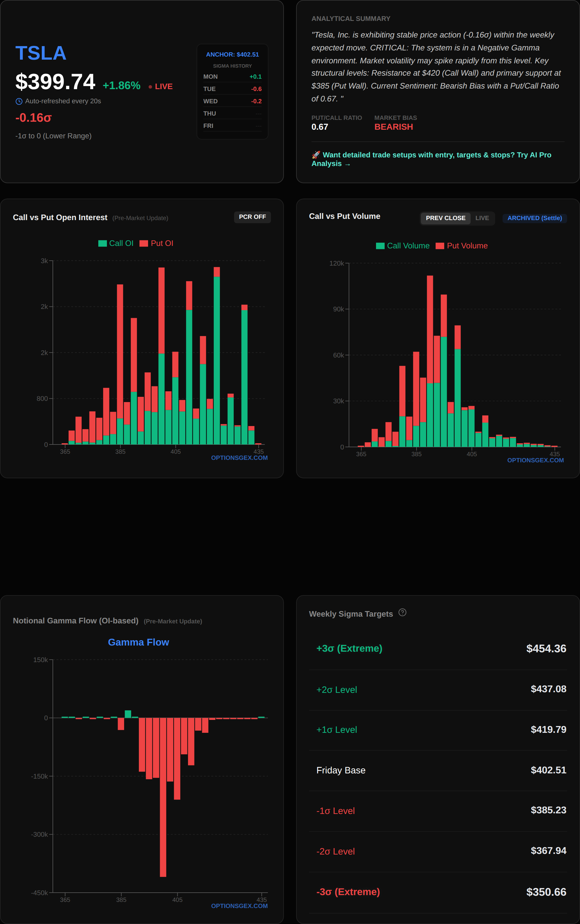
Task: Open OPTIONSGEX.COM link under Open Interest chart
Action: [x=239, y=458]
